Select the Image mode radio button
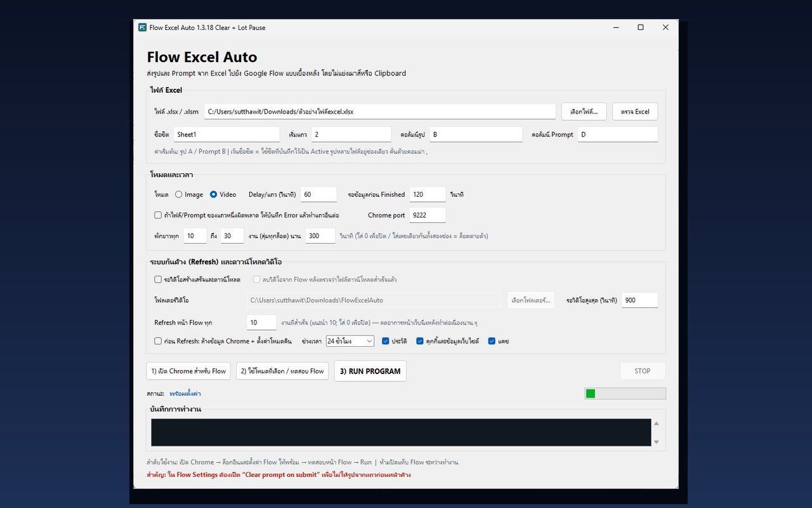 (x=179, y=194)
